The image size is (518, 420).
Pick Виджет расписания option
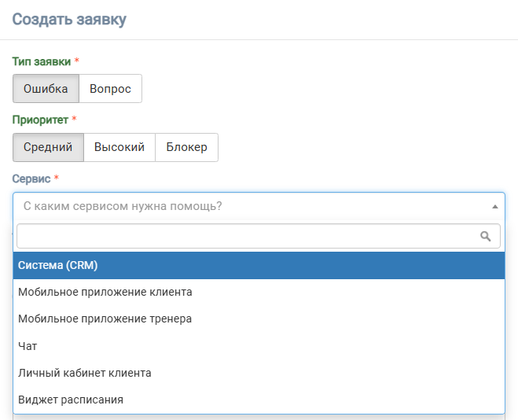[259, 400]
